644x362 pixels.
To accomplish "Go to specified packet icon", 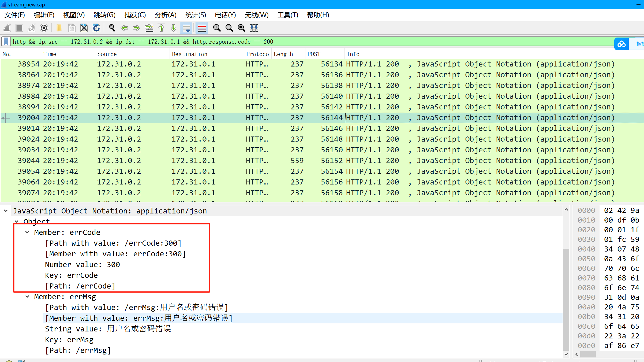I will click(x=149, y=28).
